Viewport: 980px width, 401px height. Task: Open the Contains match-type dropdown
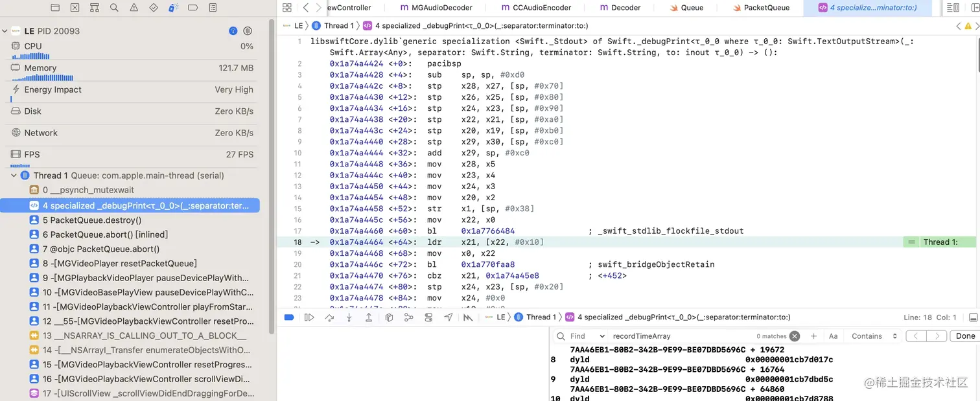point(875,336)
